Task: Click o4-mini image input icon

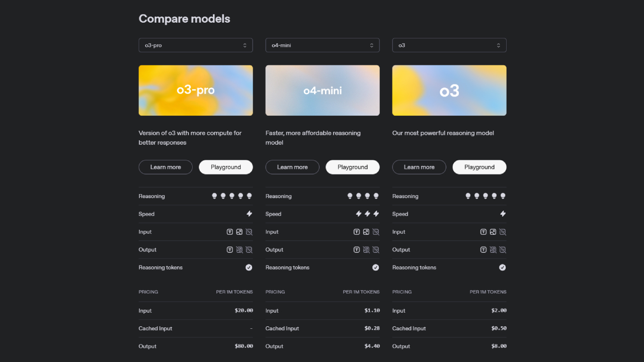Action: pos(366,232)
